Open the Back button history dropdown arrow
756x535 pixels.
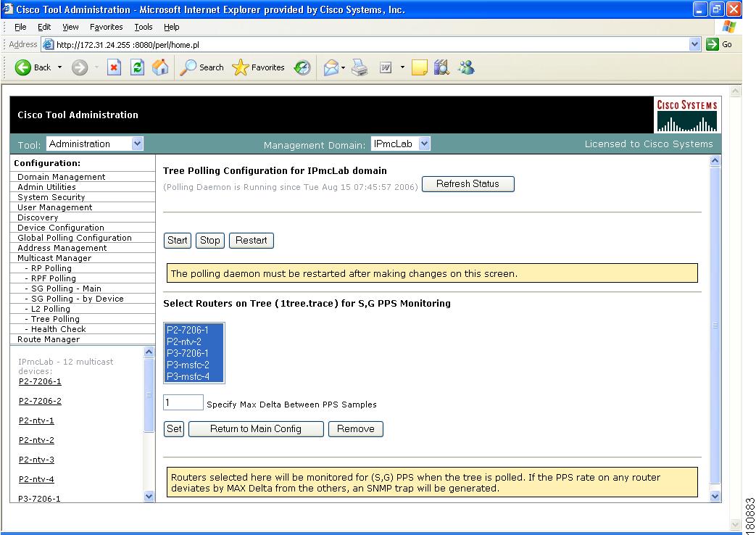tap(59, 67)
